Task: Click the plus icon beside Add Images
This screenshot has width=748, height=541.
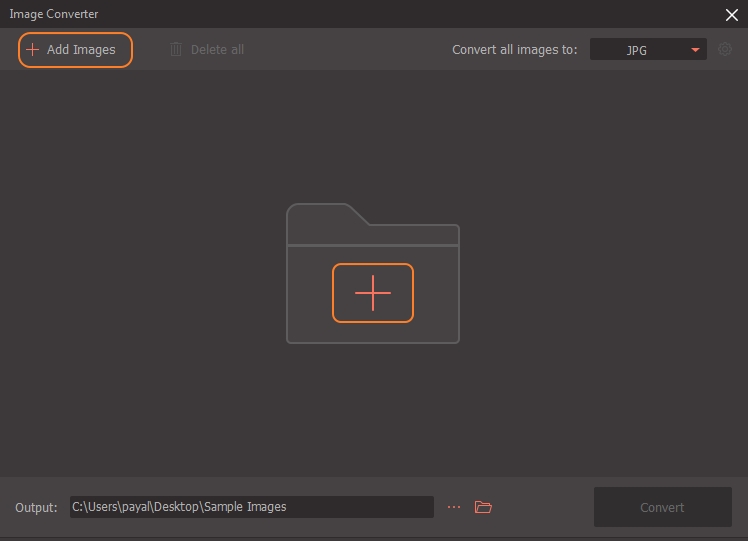Action: (33, 50)
